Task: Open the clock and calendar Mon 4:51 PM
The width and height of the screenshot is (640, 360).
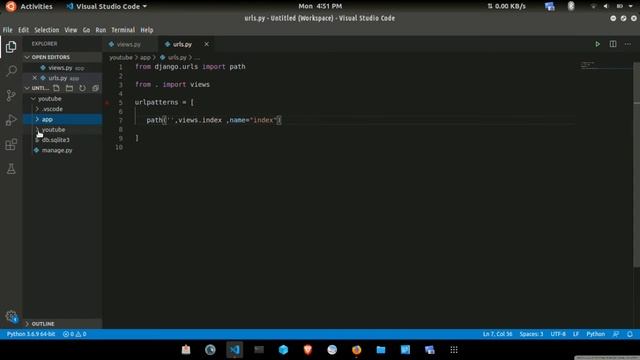Action: point(320,6)
